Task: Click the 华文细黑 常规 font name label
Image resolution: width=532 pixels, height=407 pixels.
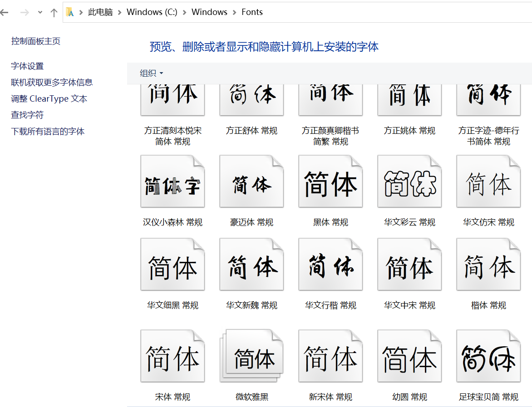Action: pos(172,305)
